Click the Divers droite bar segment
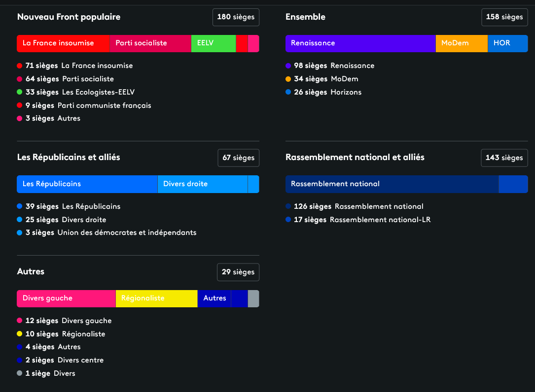This screenshot has width=535, height=392. coord(202,184)
